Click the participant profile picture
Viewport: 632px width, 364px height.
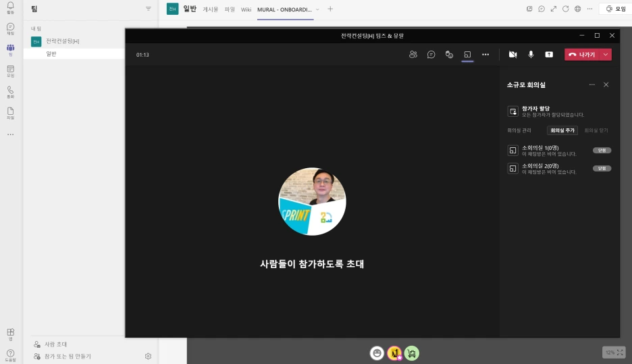click(x=312, y=201)
